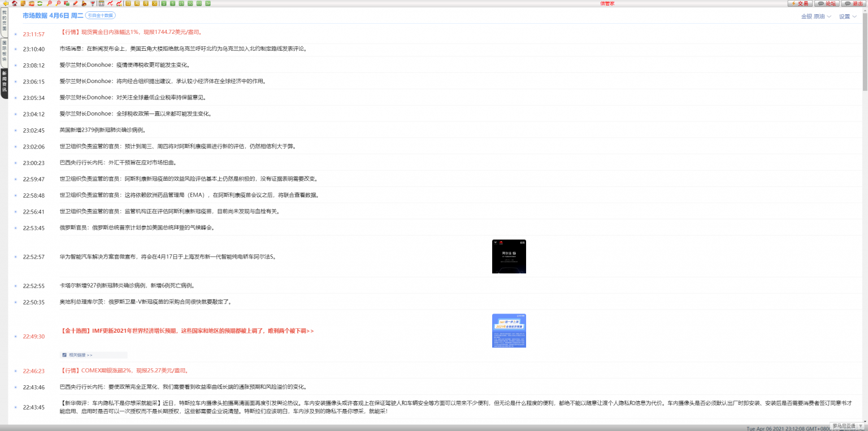Click the zoom in magnifier icon
Screen dimensions: 868x431
tap(49, 3)
